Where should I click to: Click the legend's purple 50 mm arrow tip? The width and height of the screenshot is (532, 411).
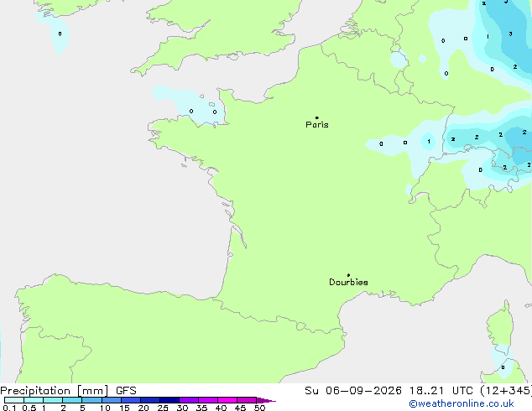coord(266,400)
